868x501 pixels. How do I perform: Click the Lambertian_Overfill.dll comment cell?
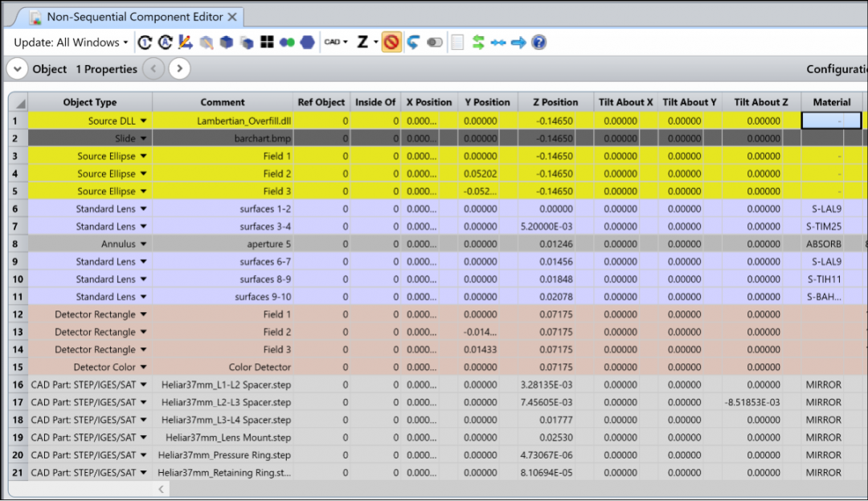pos(223,121)
